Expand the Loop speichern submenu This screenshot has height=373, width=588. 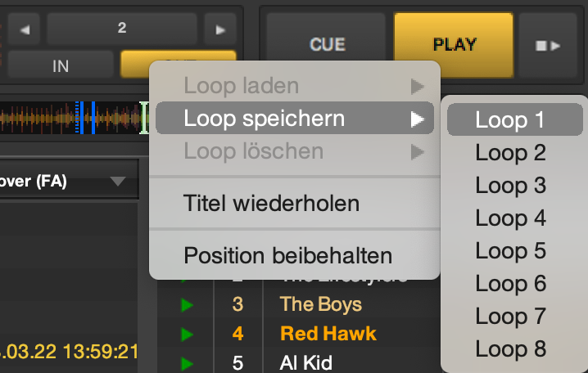[x=295, y=119]
